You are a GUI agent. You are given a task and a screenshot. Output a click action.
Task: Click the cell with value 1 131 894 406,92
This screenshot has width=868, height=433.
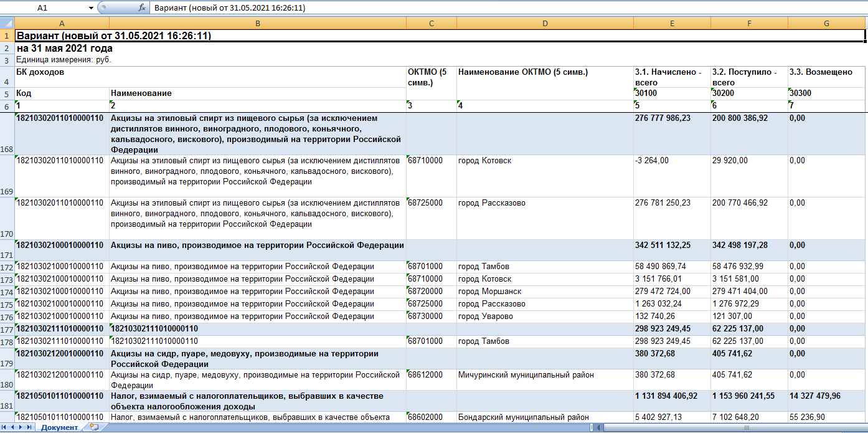(672, 401)
